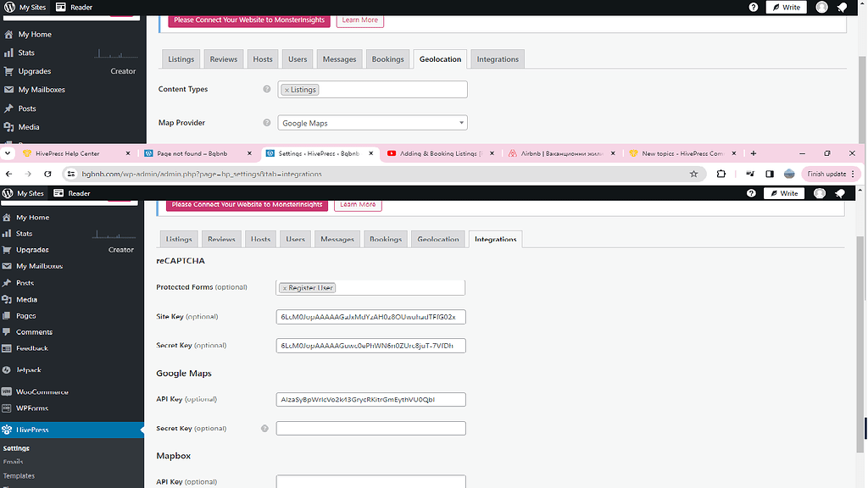This screenshot has width=868, height=488.
Task: Click the site information icon beside the URL
Action: (71, 174)
